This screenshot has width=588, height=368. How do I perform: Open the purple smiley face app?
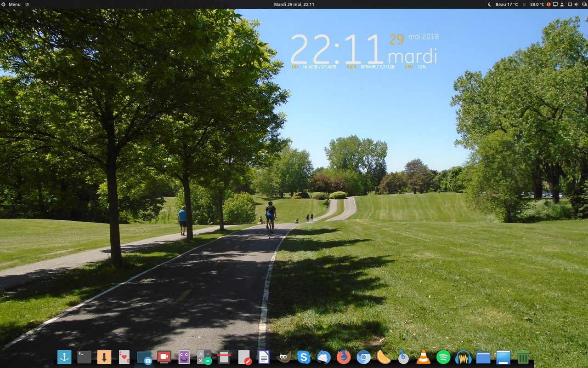pos(184,357)
